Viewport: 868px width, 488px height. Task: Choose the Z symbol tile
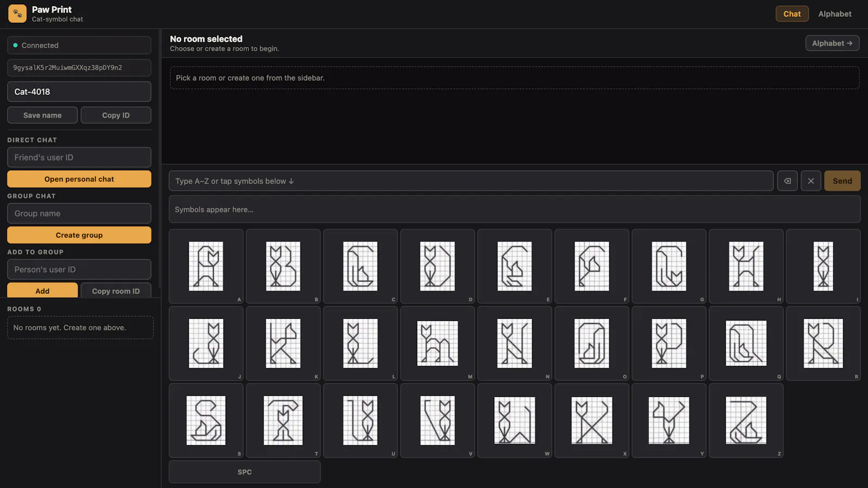(746, 421)
